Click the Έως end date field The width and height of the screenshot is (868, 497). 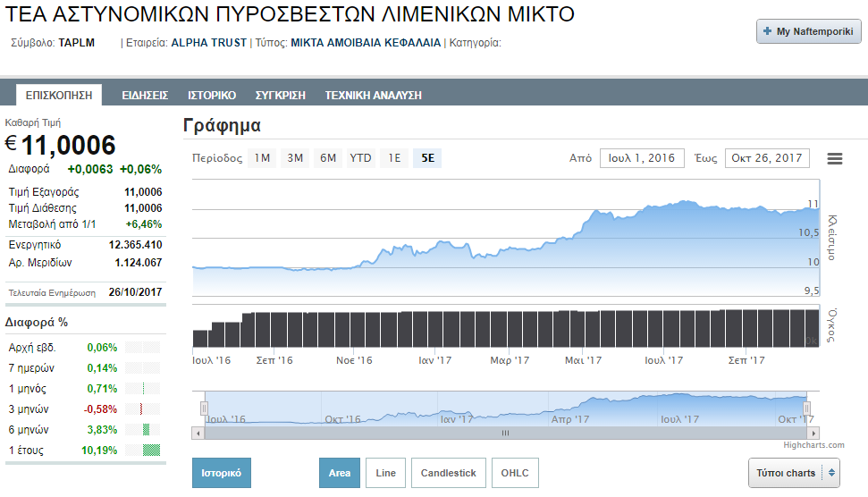click(x=767, y=158)
